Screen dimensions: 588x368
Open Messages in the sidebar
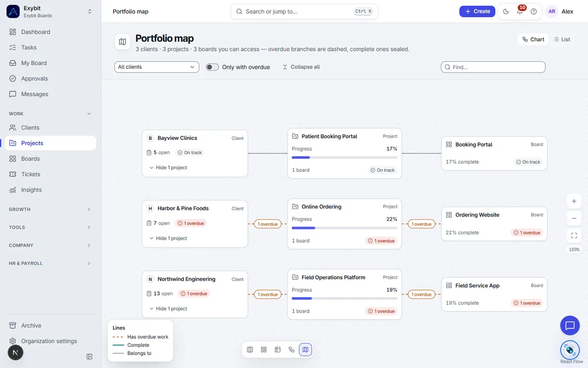tap(50, 94)
